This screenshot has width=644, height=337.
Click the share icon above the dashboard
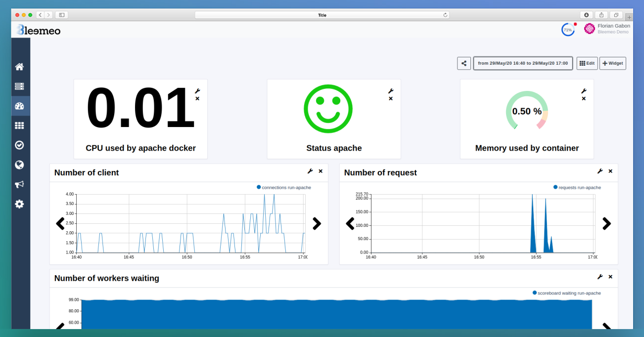[x=463, y=63]
